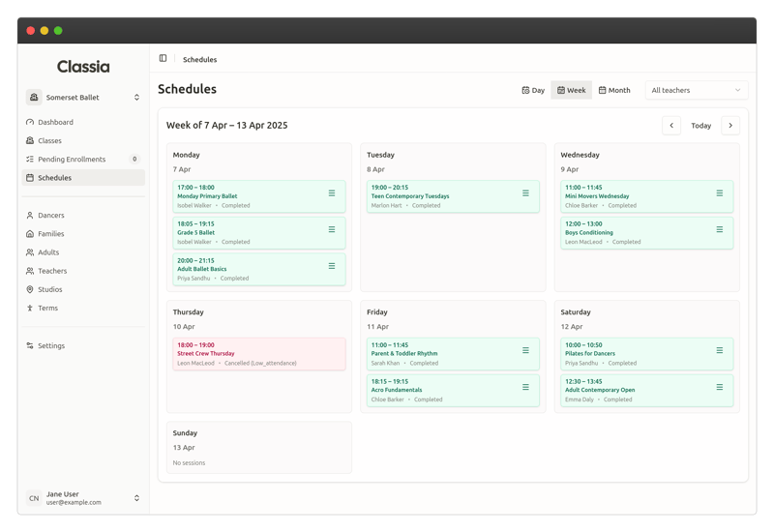This screenshot has width=774, height=532.
Task: Open Adults in the sidebar
Action: tap(83, 252)
